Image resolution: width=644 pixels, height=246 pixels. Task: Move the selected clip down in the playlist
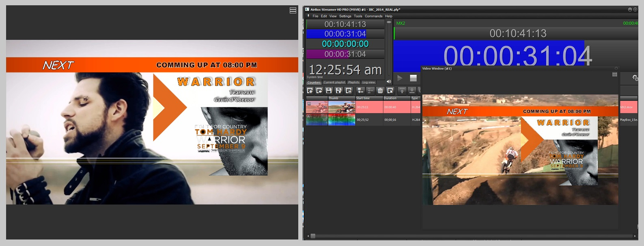click(x=412, y=91)
